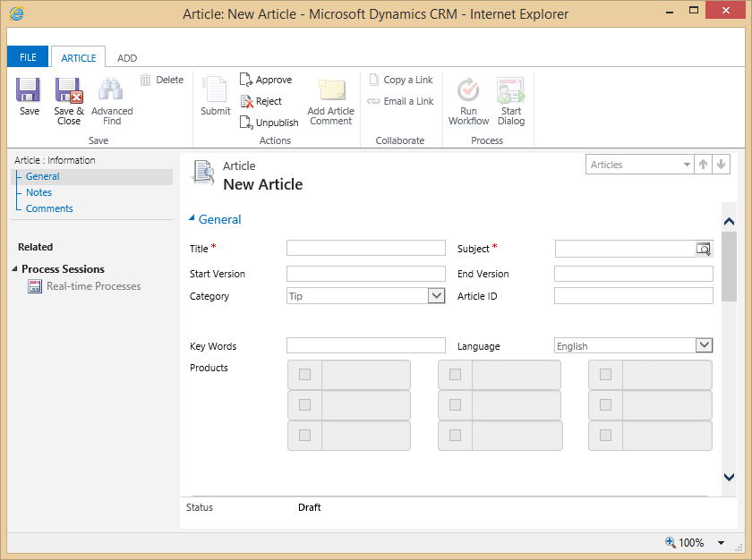Click the Start Dialog icon
Viewport: 752px width, 560px height.
511,90
